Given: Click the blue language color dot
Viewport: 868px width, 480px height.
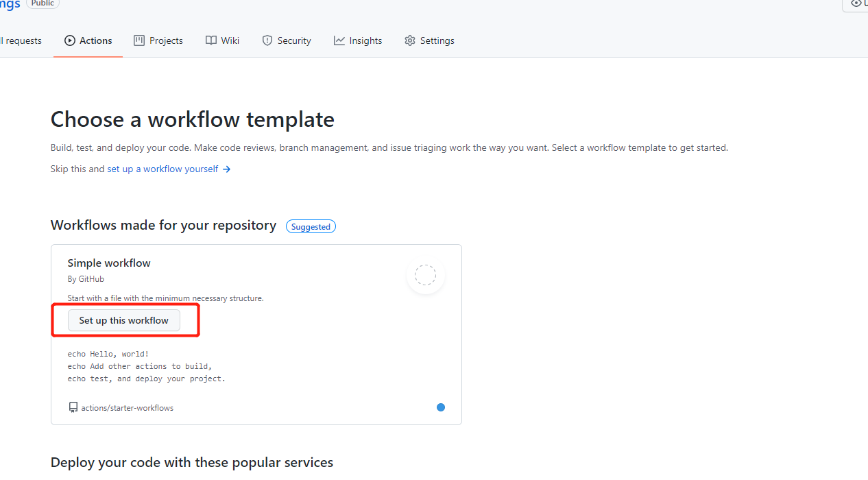Looking at the screenshot, I should tap(441, 407).
